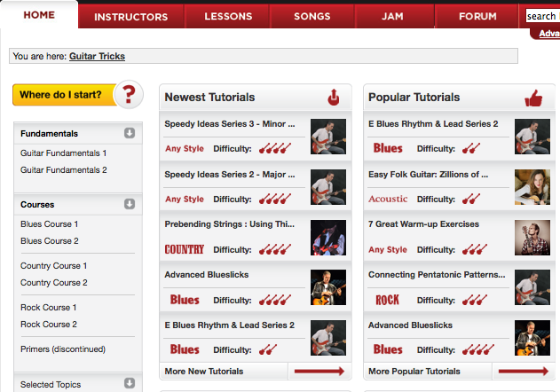The height and width of the screenshot is (392, 560).
Task: Open the Blues Course 1 link
Action: point(50,224)
